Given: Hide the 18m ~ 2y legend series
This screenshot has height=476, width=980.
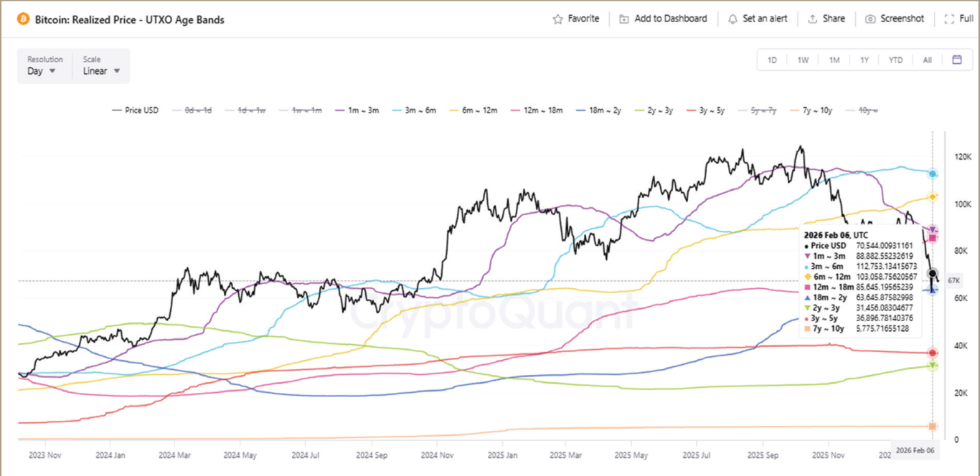Looking at the screenshot, I should click(600, 110).
